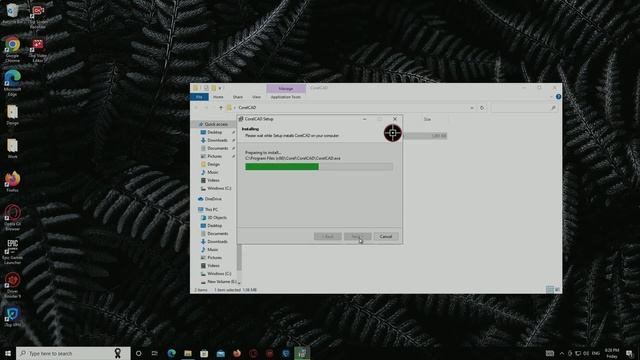Select the CorelCAD setup taskbar icon
Viewport: 640px width, 360px height.
(302, 353)
